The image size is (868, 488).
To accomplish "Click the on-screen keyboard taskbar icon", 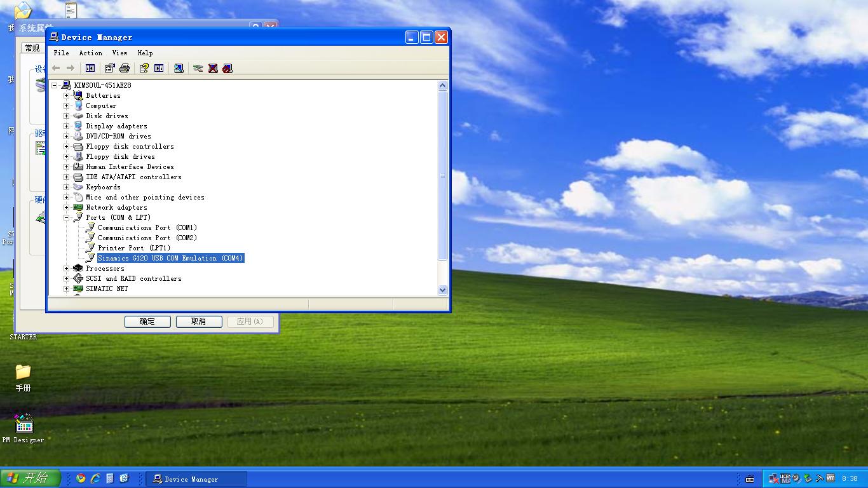I will 750,479.
